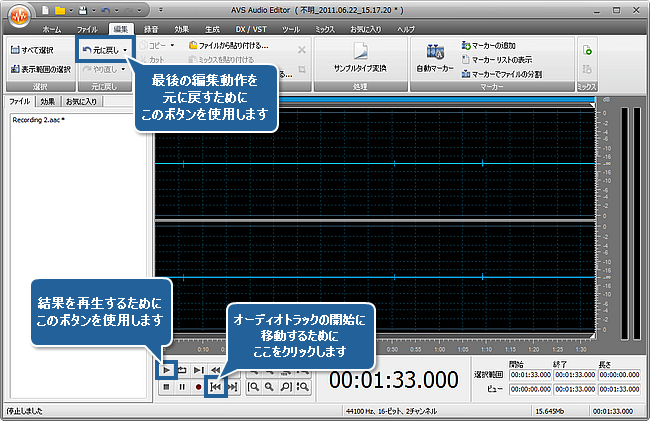The height and width of the screenshot is (421, 650).
Task: Select Recording 2.aac in file list
Action: tap(39, 120)
